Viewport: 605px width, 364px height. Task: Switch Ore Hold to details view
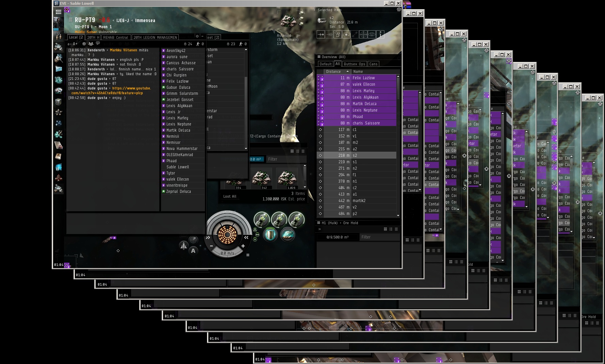click(391, 229)
